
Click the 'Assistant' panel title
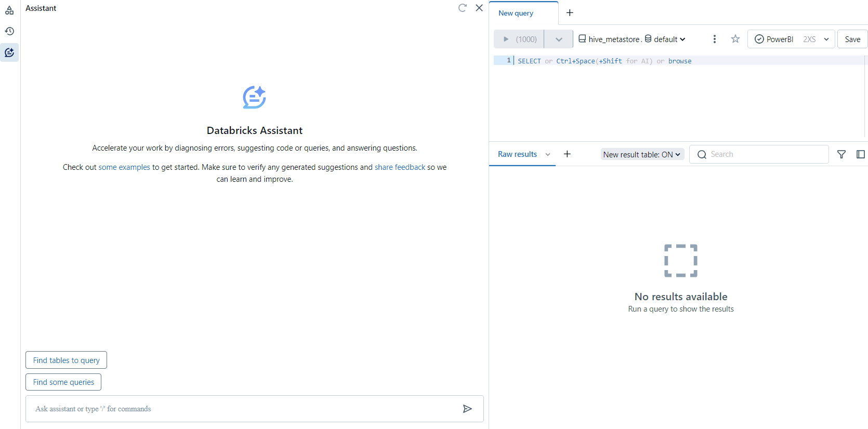pyautogui.click(x=41, y=8)
